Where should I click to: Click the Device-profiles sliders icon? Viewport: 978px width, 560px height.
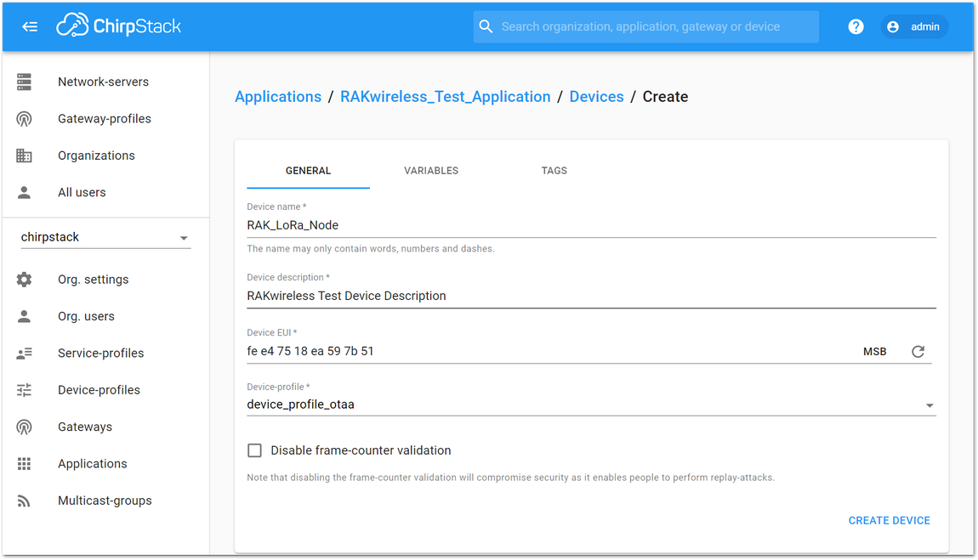[x=25, y=390]
